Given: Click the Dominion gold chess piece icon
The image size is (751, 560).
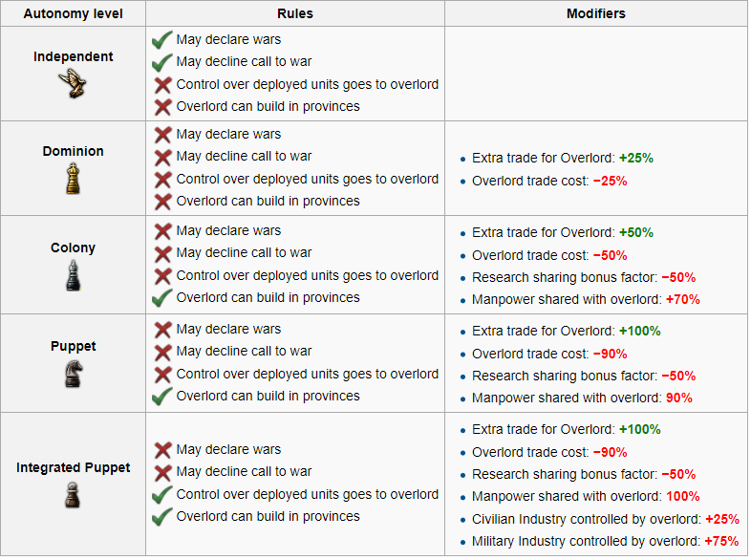Looking at the screenshot, I should (73, 179).
